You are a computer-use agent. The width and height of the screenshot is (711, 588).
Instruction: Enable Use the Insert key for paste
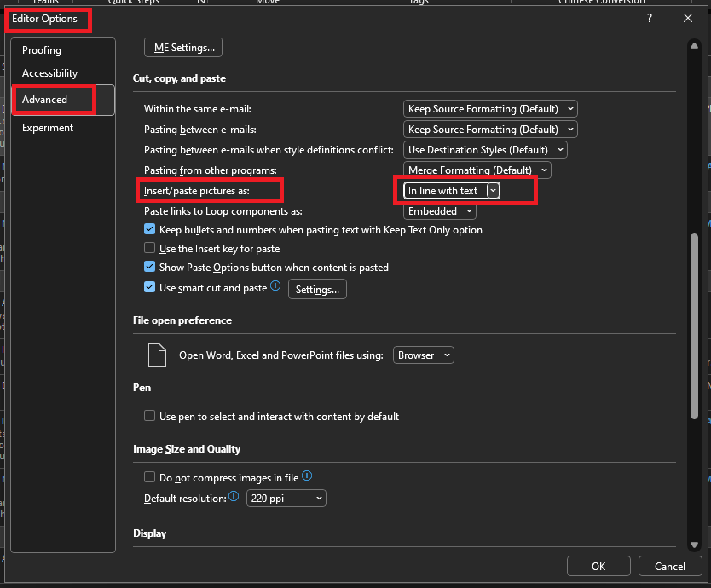(x=150, y=248)
